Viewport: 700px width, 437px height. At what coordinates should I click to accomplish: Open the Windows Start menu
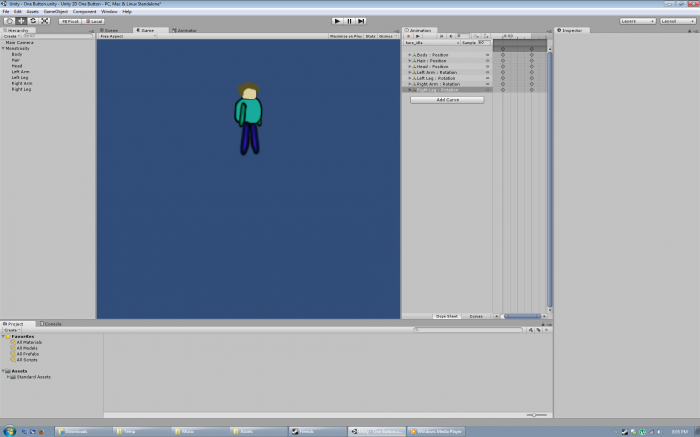[9, 431]
